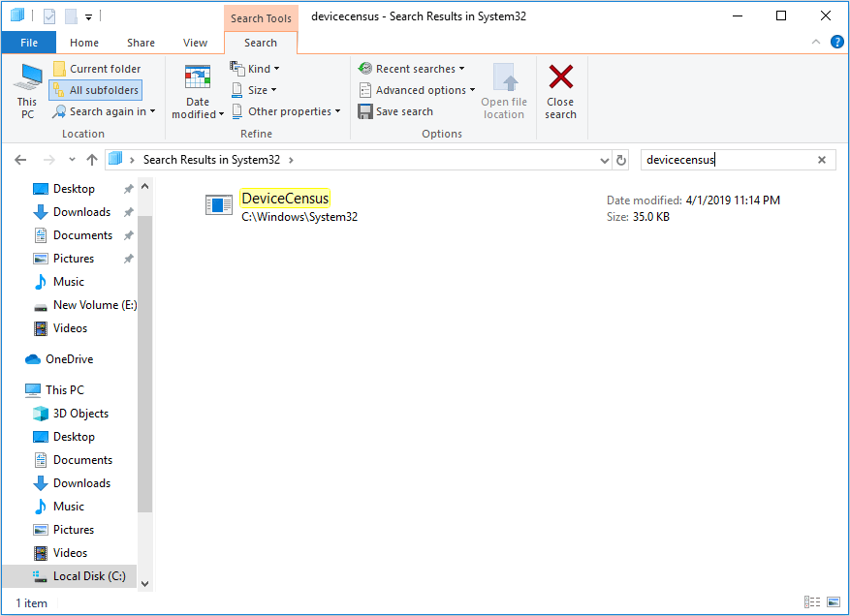The image size is (850, 616).
Task: Open Recent searches dropdown
Action: coord(412,69)
